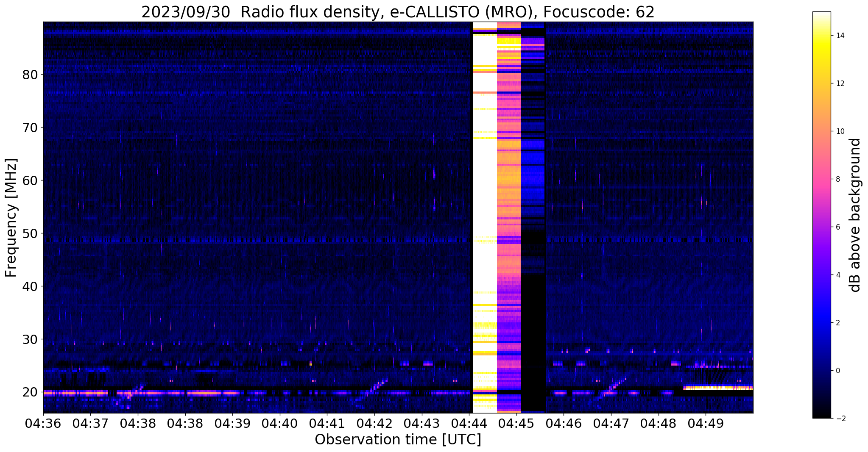Select the 04:47 time tick label

[x=611, y=423]
